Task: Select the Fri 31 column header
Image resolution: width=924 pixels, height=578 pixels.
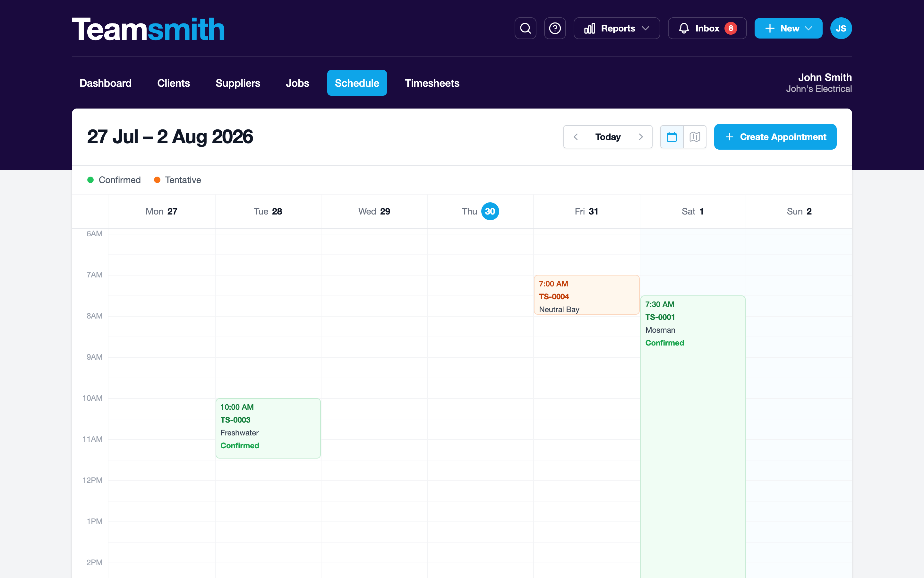Action: (586, 211)
